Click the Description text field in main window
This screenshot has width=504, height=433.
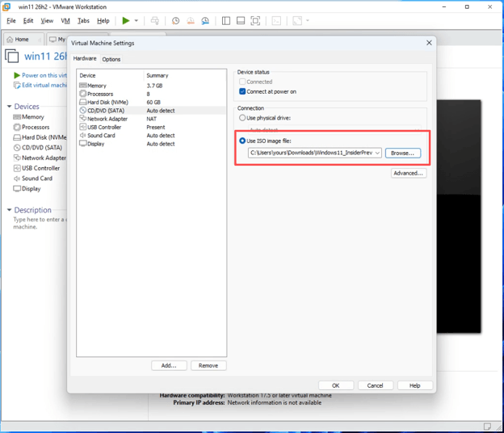pyautogui.click(x=40, y=223)
